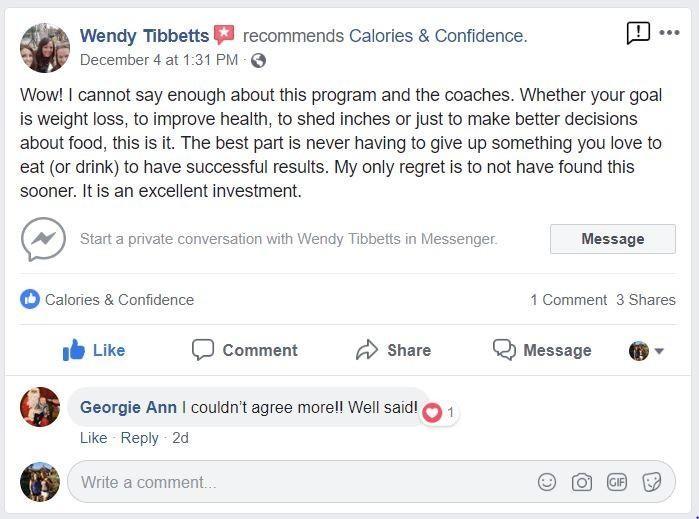Click the emoji smiley icon in comment box
Viewport: 699px width, 519px height.
[x=547, y=482]
